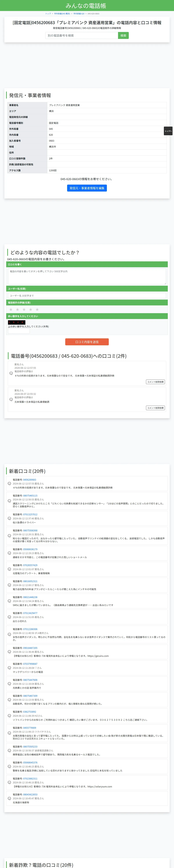Open phone number link 08043422653

[30, 795]
